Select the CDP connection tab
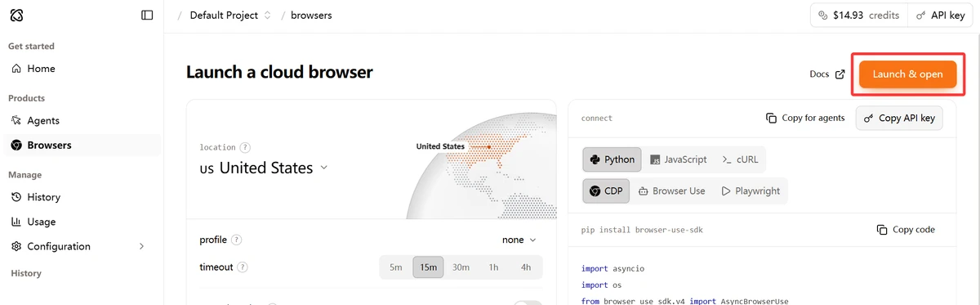Image resolution: width=980 pixels, height=305 pixels. pyautogui.click(x=606, y=191)
